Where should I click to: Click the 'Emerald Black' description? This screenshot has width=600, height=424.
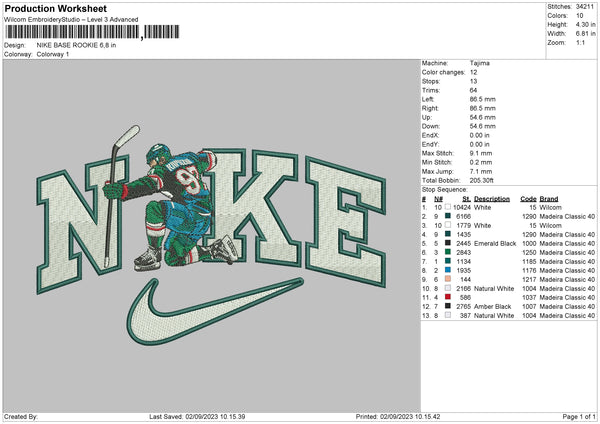pyautogui.click(x=495, y=243)
